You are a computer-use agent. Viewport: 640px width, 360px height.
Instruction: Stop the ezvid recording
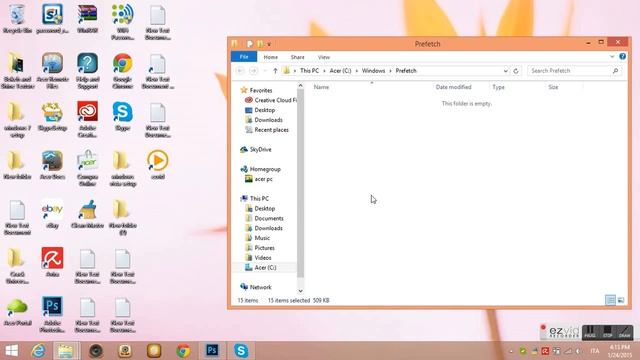[607, 332]
